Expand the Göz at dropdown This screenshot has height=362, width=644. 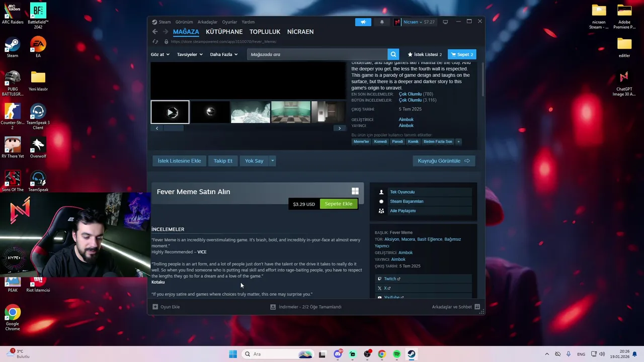160,54
